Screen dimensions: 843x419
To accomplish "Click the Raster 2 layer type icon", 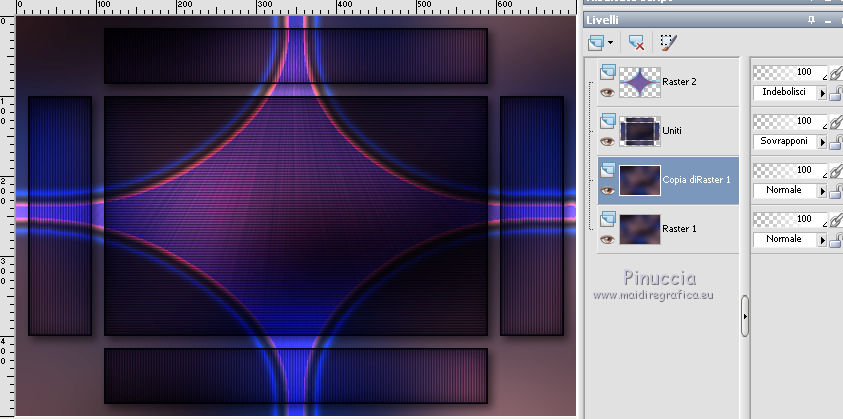I will point(608,72).
